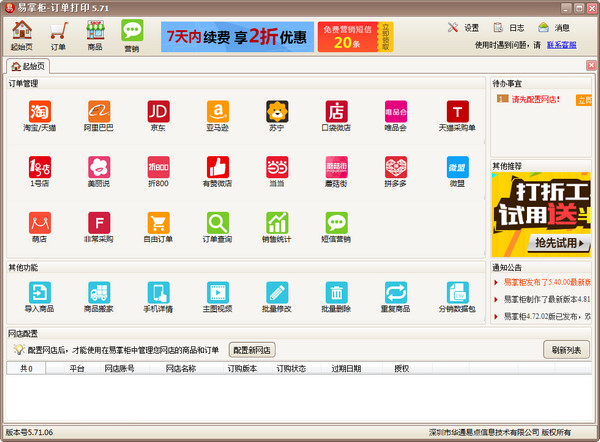Open the 批量删除 batch delete tool

(337, 293)
